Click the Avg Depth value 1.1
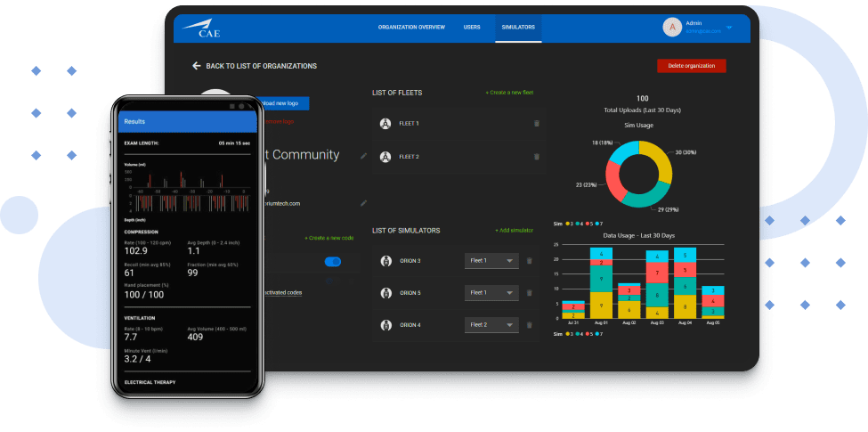This screenshot has width=868, height=432. 193,251
